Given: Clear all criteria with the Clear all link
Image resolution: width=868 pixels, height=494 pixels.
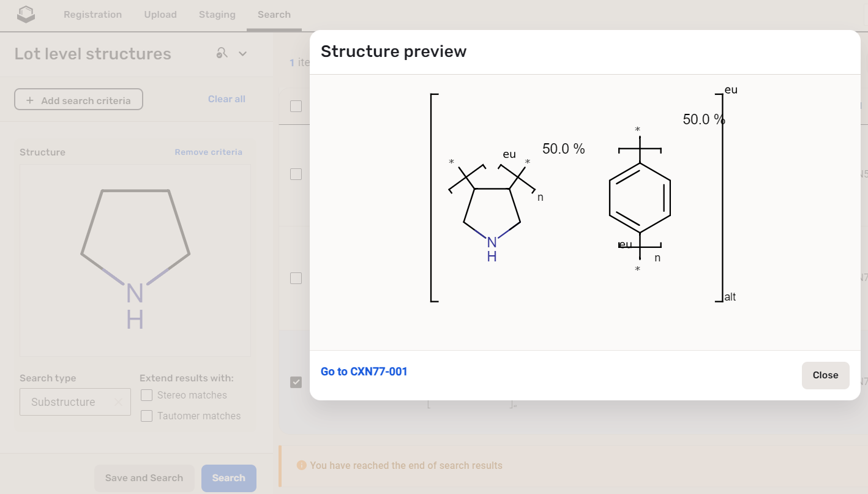Looking at the screenshot, I should click(x=226, y=99).
